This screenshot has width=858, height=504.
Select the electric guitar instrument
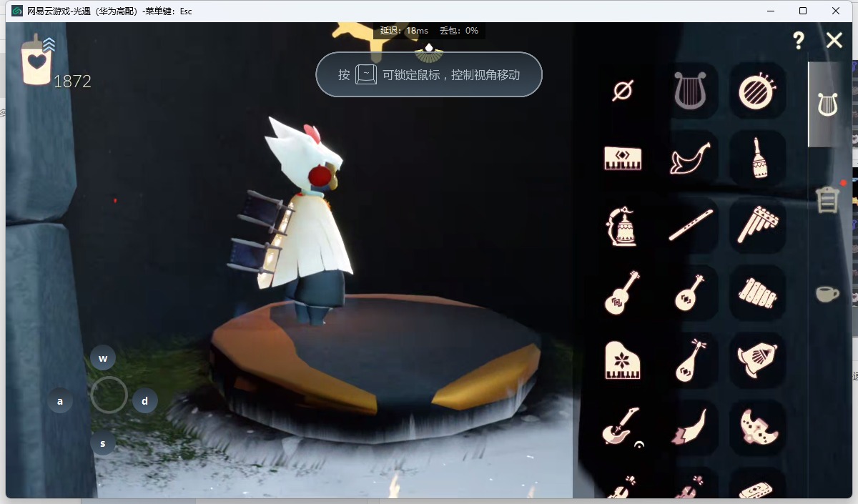(621, 428)
